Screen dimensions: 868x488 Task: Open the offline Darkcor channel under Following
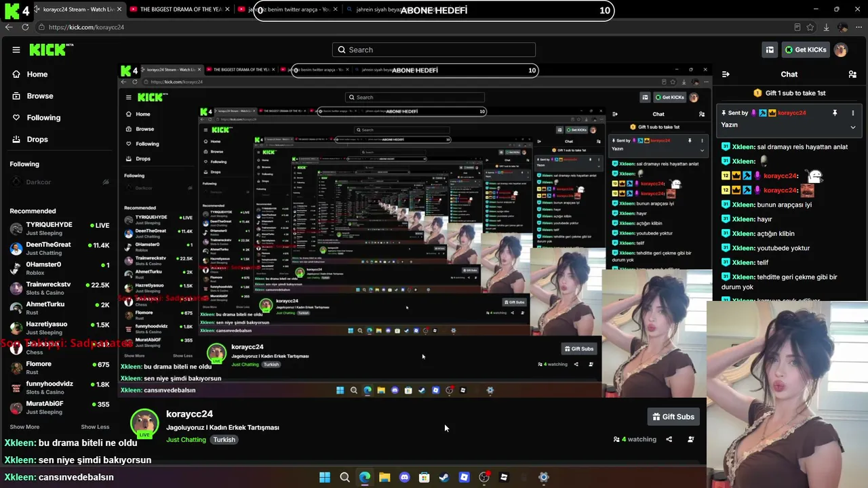(60, 182)
